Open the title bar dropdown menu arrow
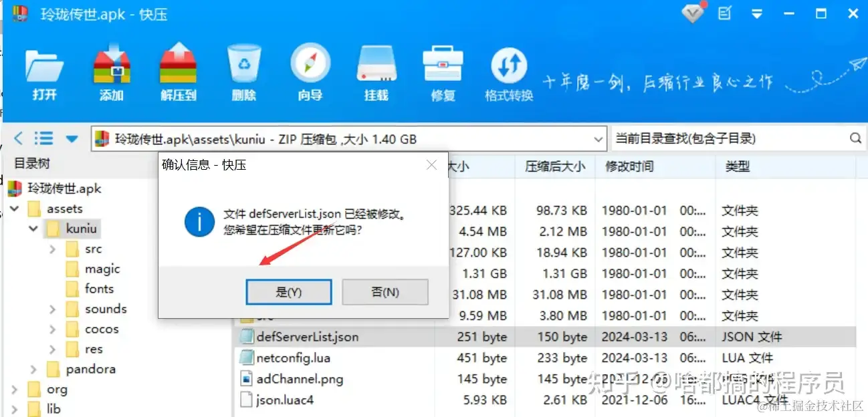 [x=758, y=13]
